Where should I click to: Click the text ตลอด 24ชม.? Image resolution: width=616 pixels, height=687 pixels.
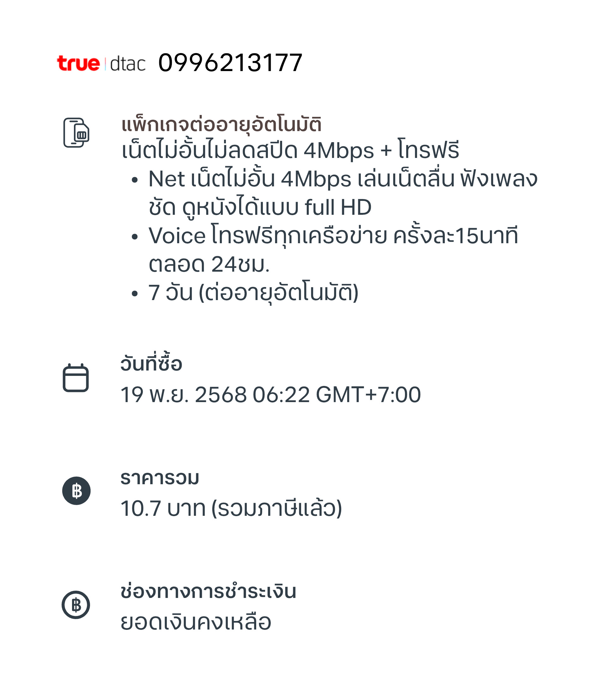(209, 264)
